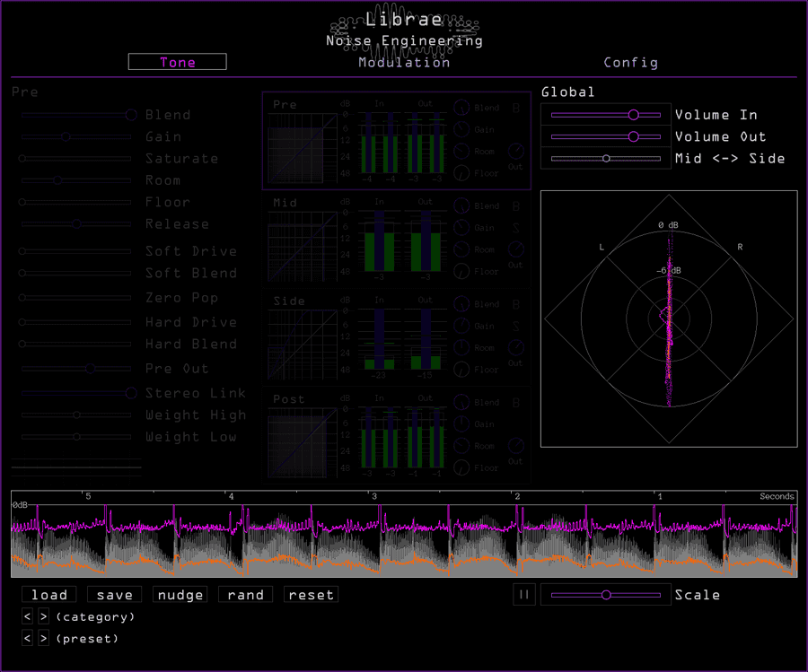808x672 pixels.
Task: Click the Mid section Out knob
Action: (516, 249)
